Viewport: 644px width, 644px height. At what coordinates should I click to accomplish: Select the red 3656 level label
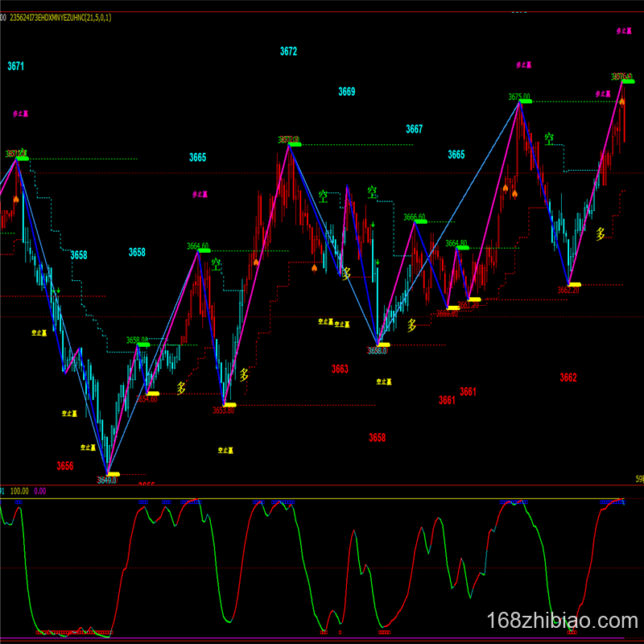click(65, 466)
